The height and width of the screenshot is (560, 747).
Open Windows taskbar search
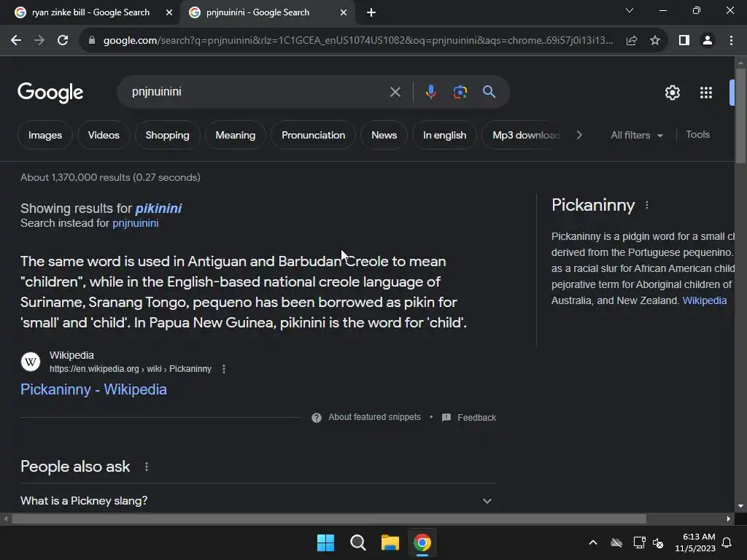pos(357,542)
